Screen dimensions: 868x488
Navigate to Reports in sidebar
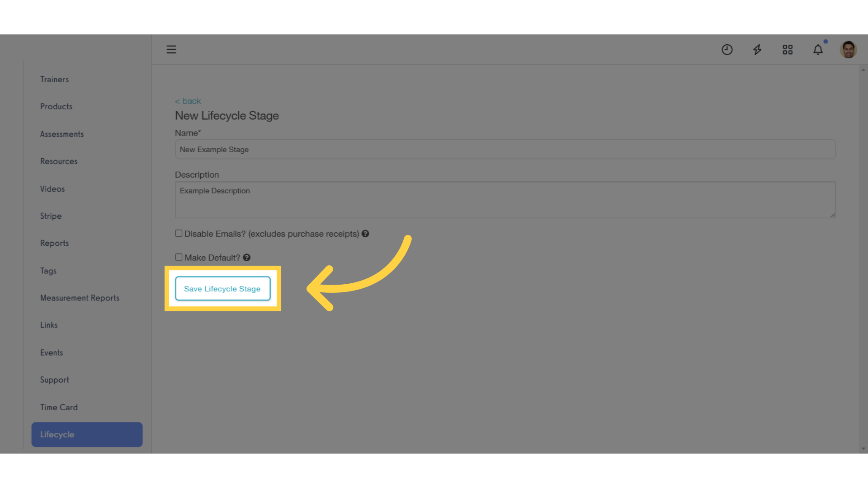point(54,243)
